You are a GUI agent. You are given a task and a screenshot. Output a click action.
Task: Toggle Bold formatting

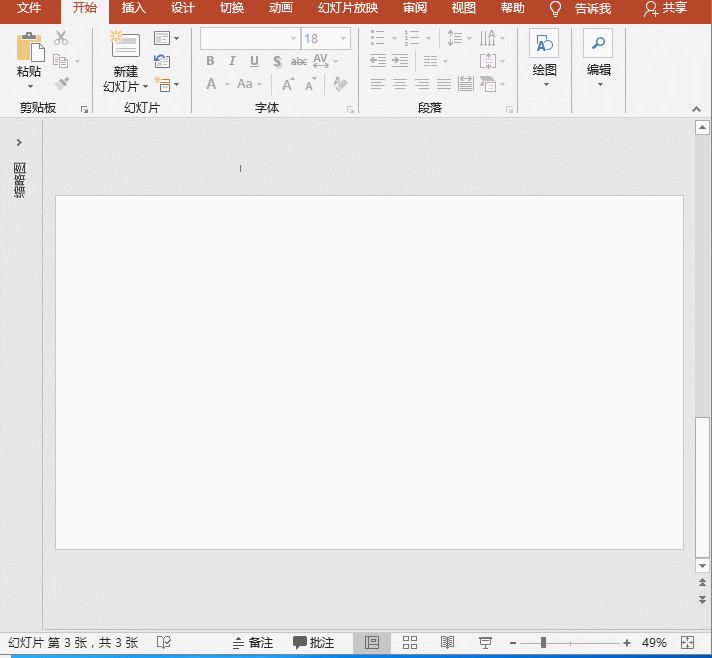(210, 61)
